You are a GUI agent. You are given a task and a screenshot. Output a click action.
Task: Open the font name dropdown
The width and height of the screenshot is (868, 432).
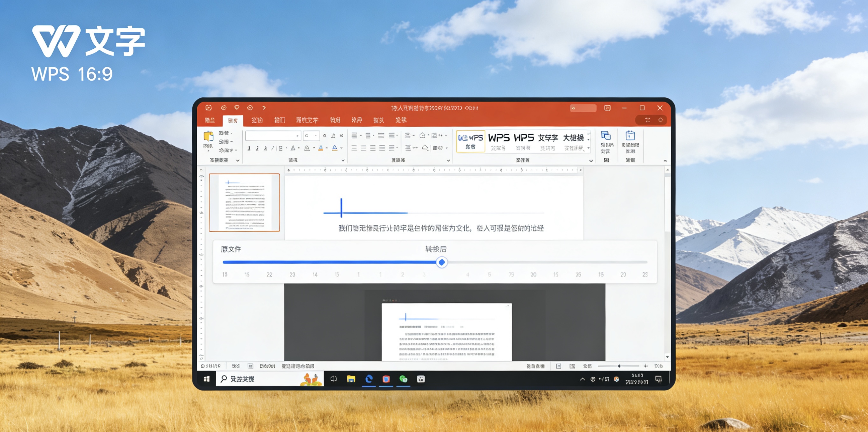(x=297, y=136)
